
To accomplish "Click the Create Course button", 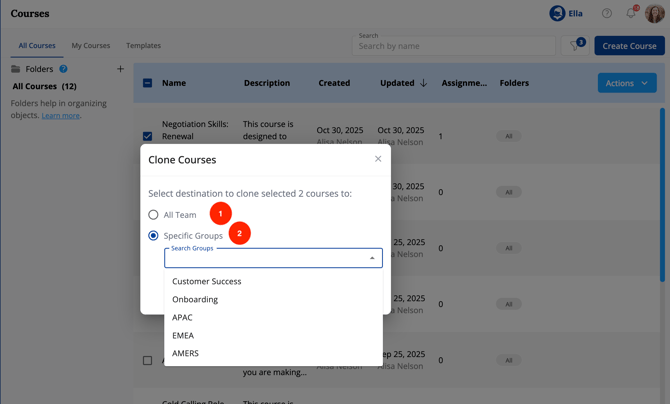I will tap(629, 45).
